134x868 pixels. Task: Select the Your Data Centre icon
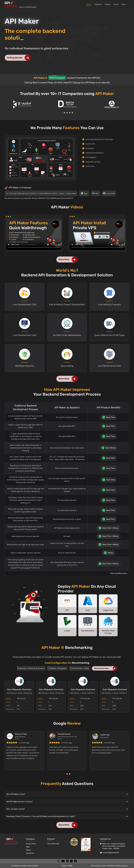[88, 621]
